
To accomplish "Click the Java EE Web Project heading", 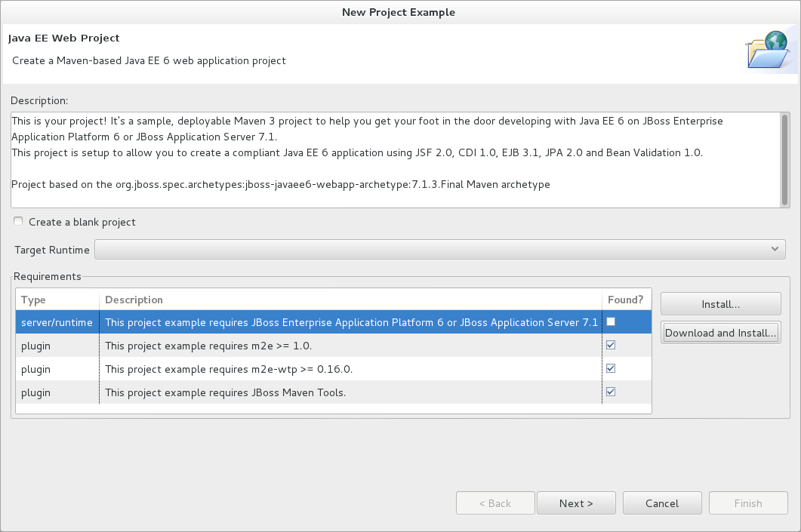I will click(64, 38).
